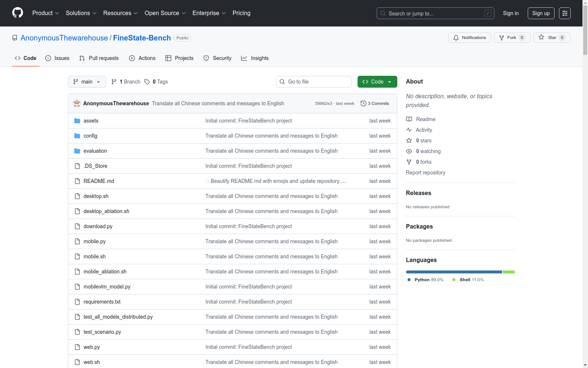Click the download.py file icon
Viewport: 588px width, 368px height.
(77, 226)
